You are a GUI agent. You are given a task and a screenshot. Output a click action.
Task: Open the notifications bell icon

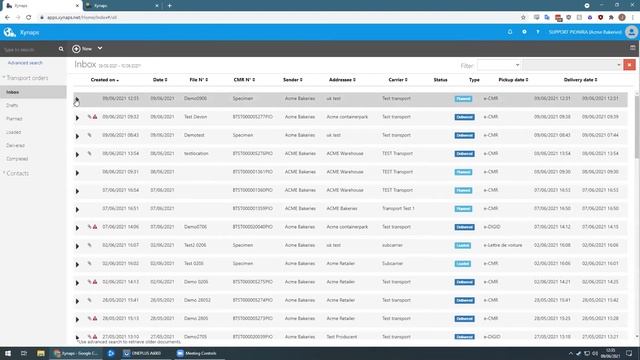[510, 32]
